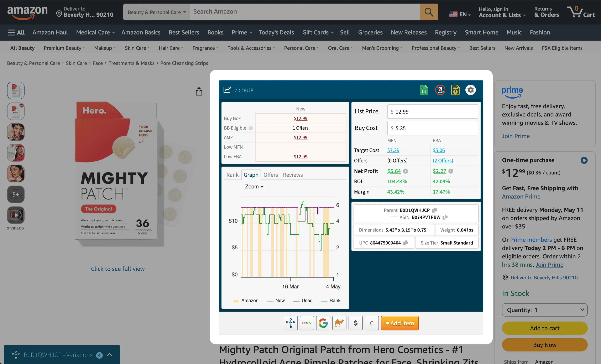Open the All hamburger menu
The height and width of the screenshot is (364, 601).
coord(16,32)
